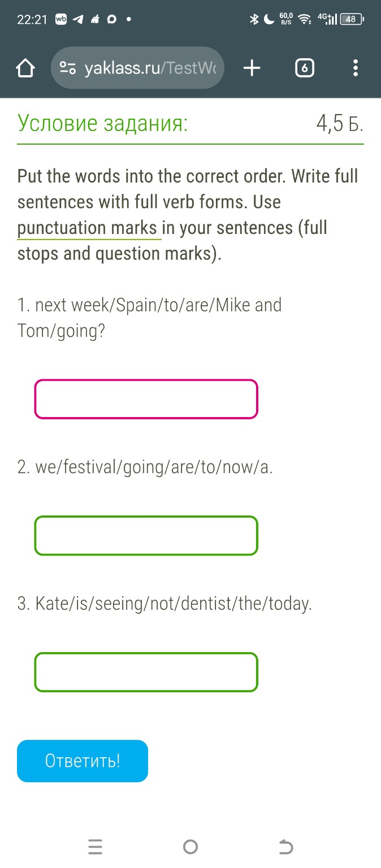Open the browser three-dot menu
This screenshot has width=381, height=868.
[355, 68]
